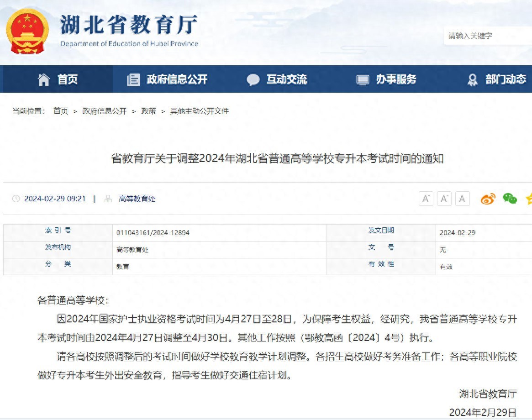This screenshot has width=532, height=420.
Task: Click the 政府信息公开 document icon
Action: (x=133, y=80)
